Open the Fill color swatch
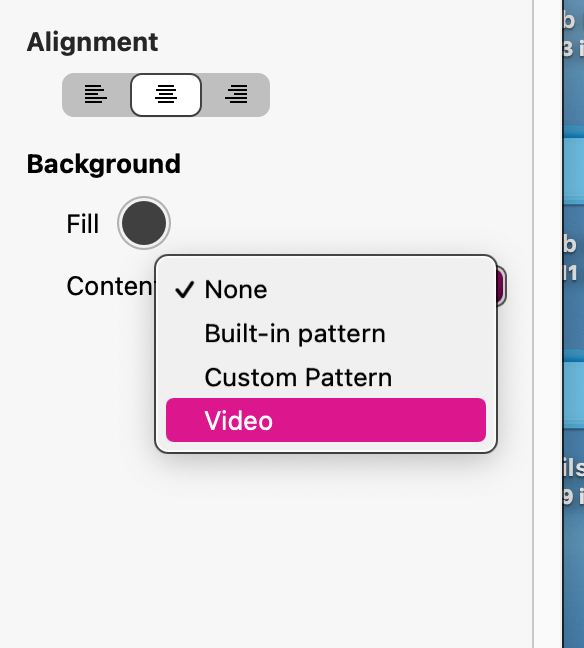The image size is (584, 648). [x=144, y=223]
